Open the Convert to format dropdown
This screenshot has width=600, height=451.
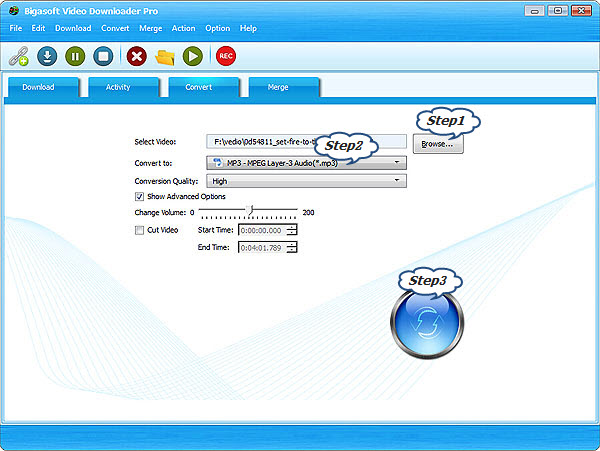(306, 163)
